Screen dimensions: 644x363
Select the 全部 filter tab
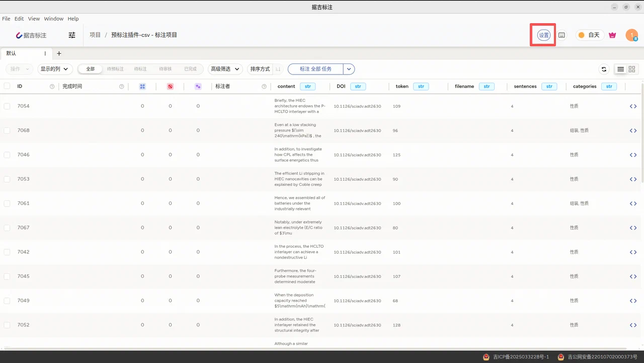(x=91, y=69)
